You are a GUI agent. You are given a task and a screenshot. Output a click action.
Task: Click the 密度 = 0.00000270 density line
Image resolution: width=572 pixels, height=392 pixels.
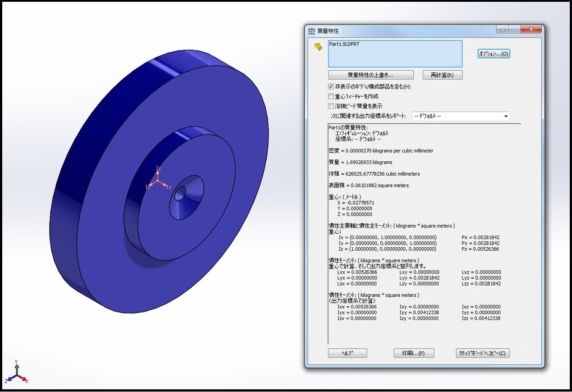point(381,151)
